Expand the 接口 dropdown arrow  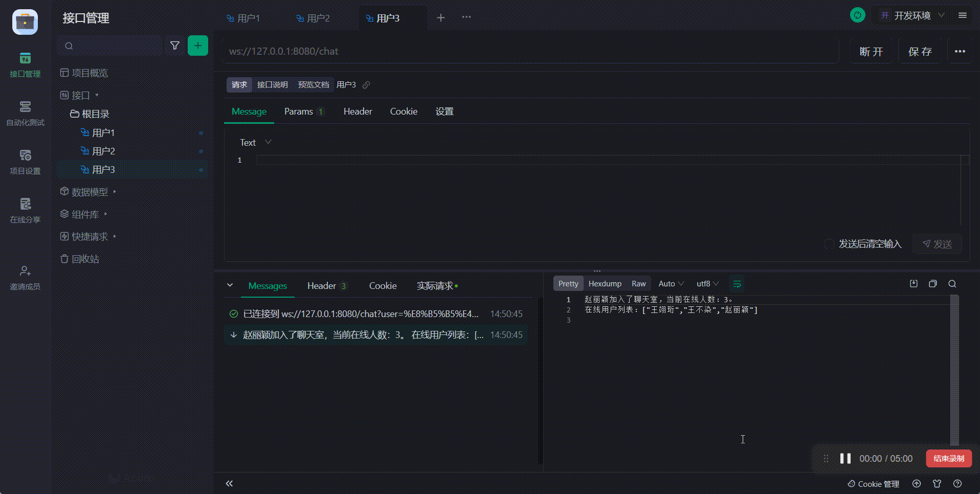(x=97, y=95)
